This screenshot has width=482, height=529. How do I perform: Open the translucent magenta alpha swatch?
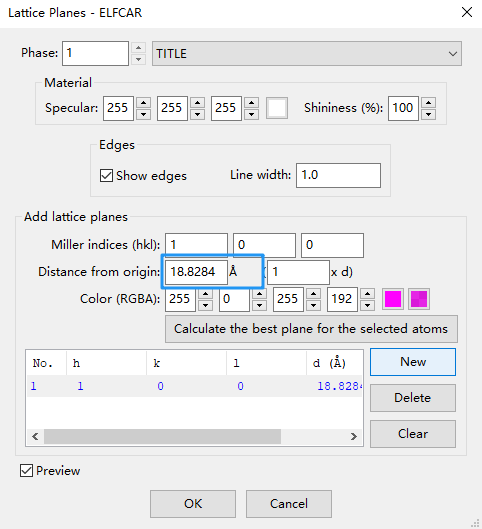[419, 299]
